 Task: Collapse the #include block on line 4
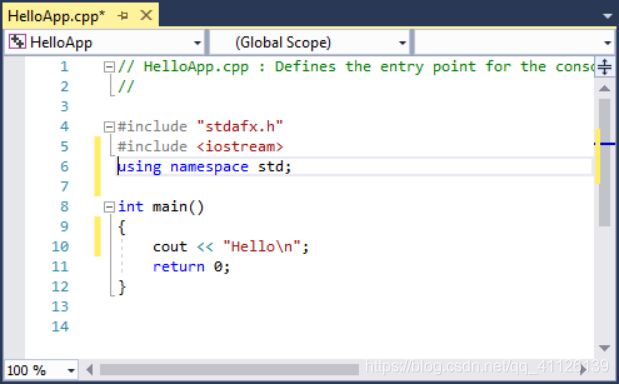pos(109,127)
